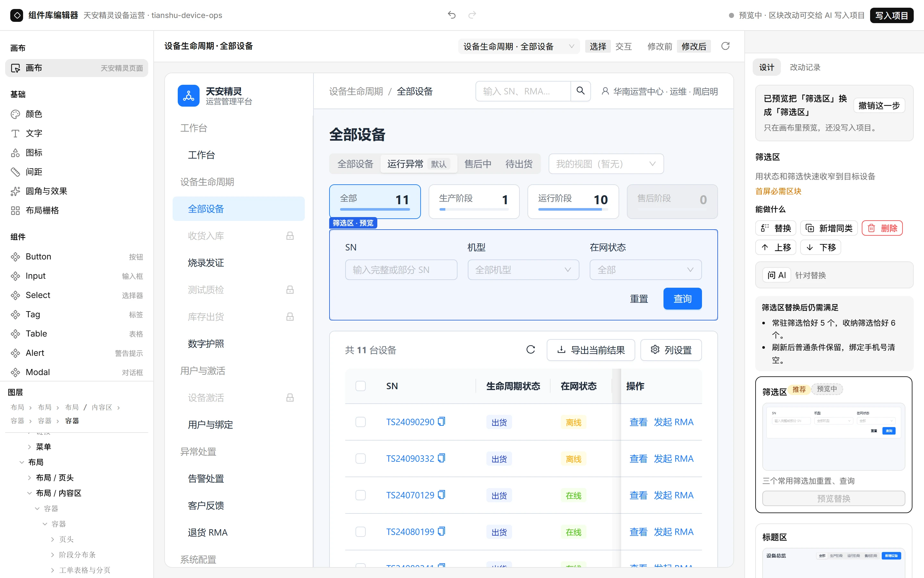Click the blue 查询 button
The height and width of the screenshot is (578, 924).
(682, 299)
